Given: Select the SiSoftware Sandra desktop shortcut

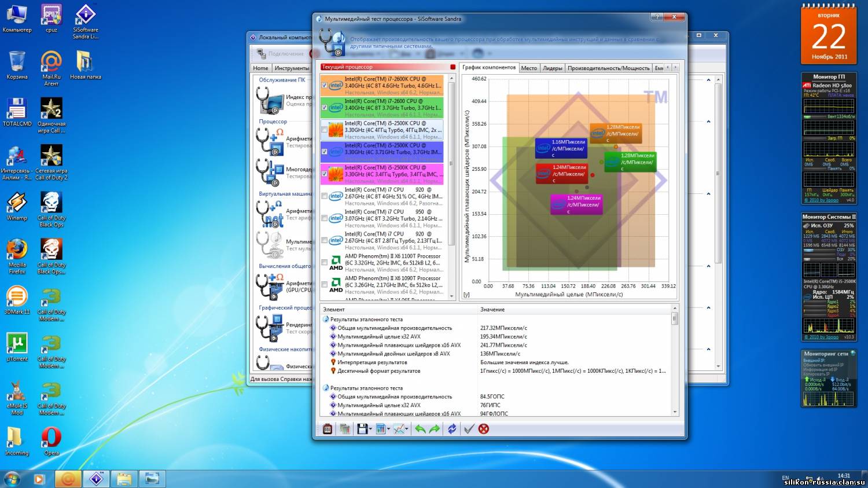Looking at the screenshot, I should [86, 21].
